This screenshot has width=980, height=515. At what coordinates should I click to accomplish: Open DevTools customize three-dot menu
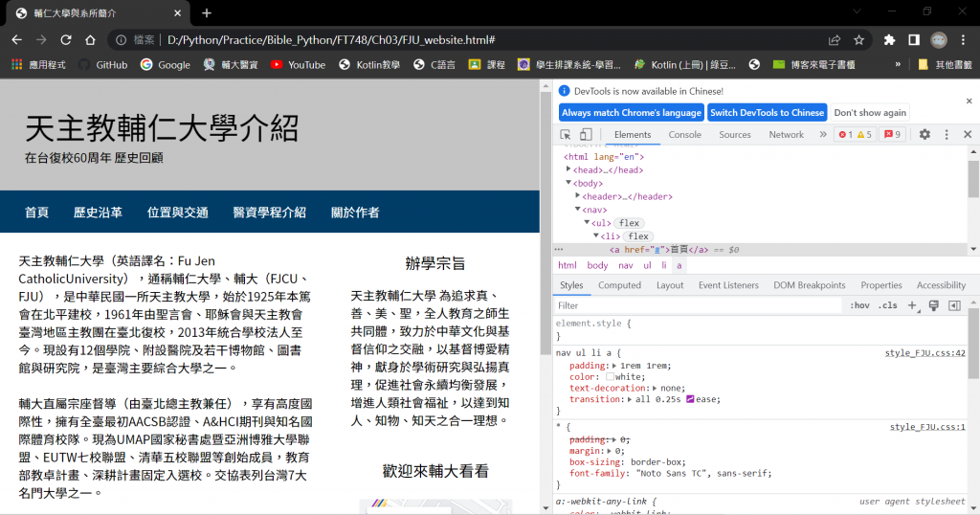pyautogui.click(x=947, y=134)
